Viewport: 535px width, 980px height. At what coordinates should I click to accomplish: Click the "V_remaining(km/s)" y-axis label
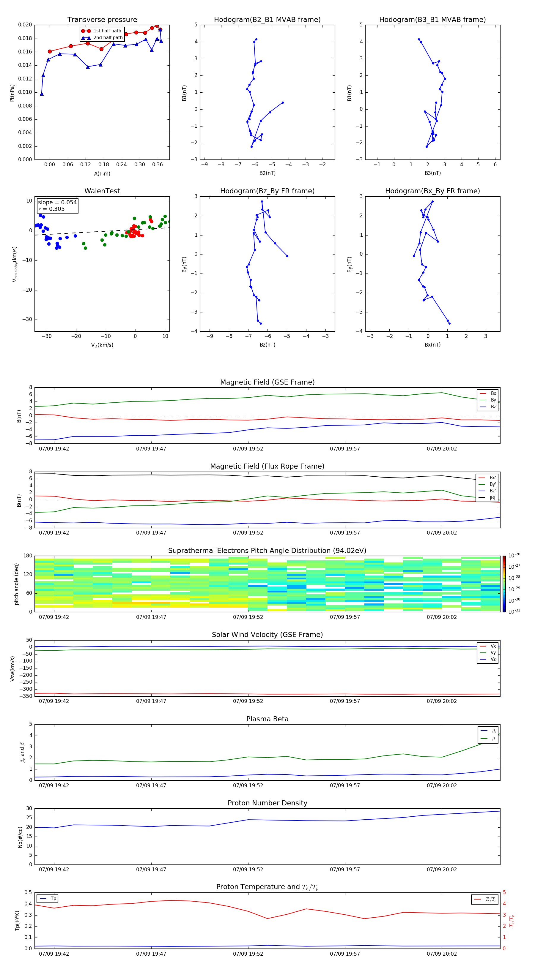(x=15, y=264)
